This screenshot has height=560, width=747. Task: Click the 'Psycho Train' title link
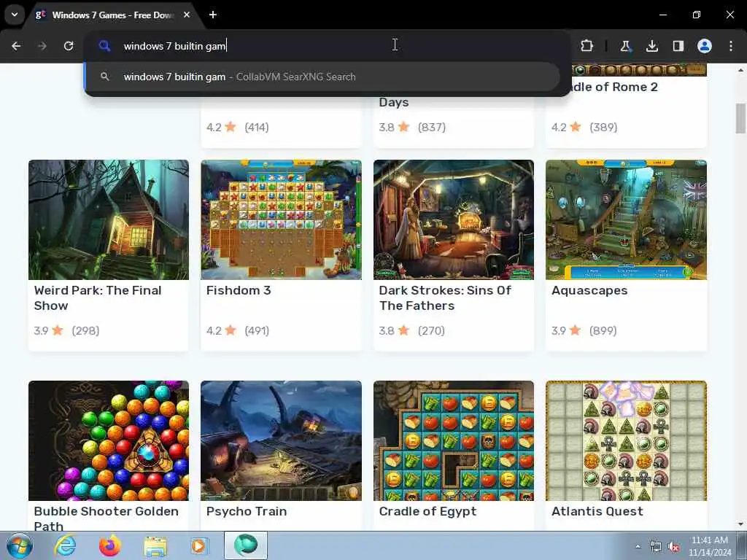(x=247, y=511)
